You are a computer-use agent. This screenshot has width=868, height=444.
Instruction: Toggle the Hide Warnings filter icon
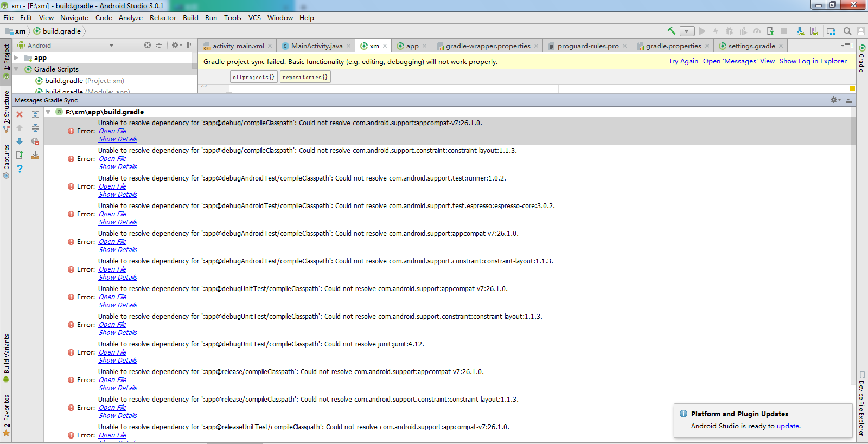click(35, 141)
